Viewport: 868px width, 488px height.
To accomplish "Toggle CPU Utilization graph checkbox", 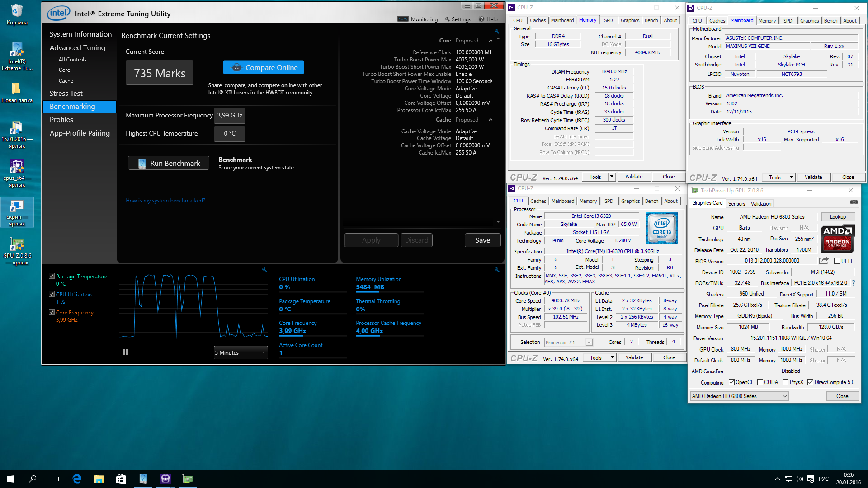I will (x=52, y=294).
